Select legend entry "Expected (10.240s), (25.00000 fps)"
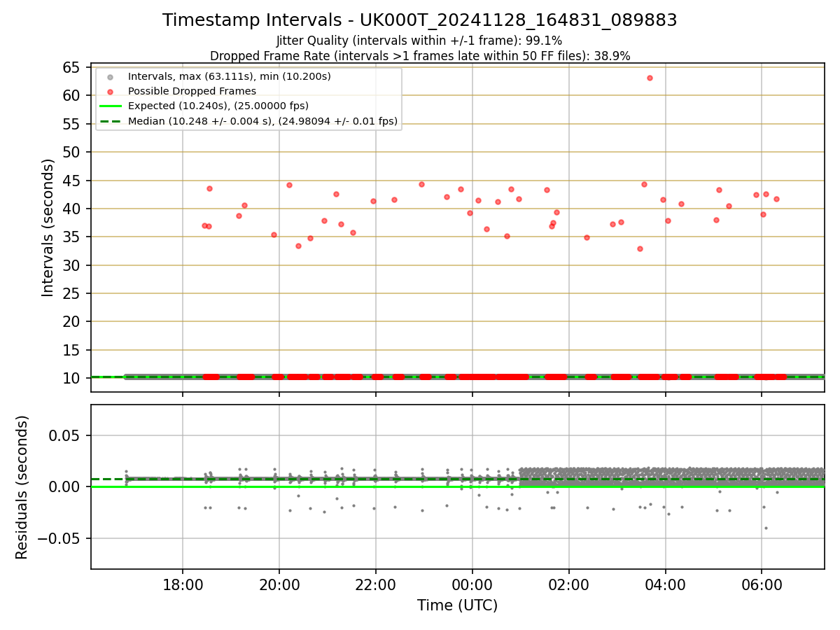Viewport: 840px width, 630px height. (x=218, y=106)
